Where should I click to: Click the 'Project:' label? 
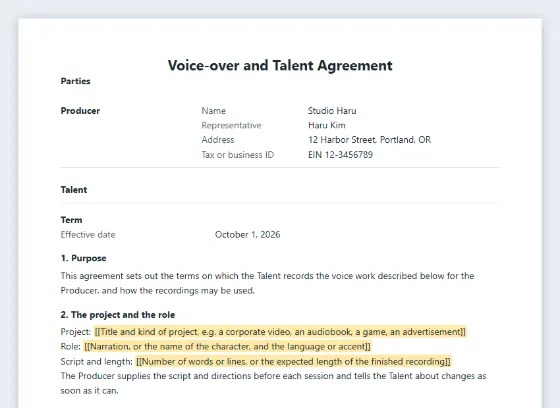pyautogui.click(x=76, y=332)
